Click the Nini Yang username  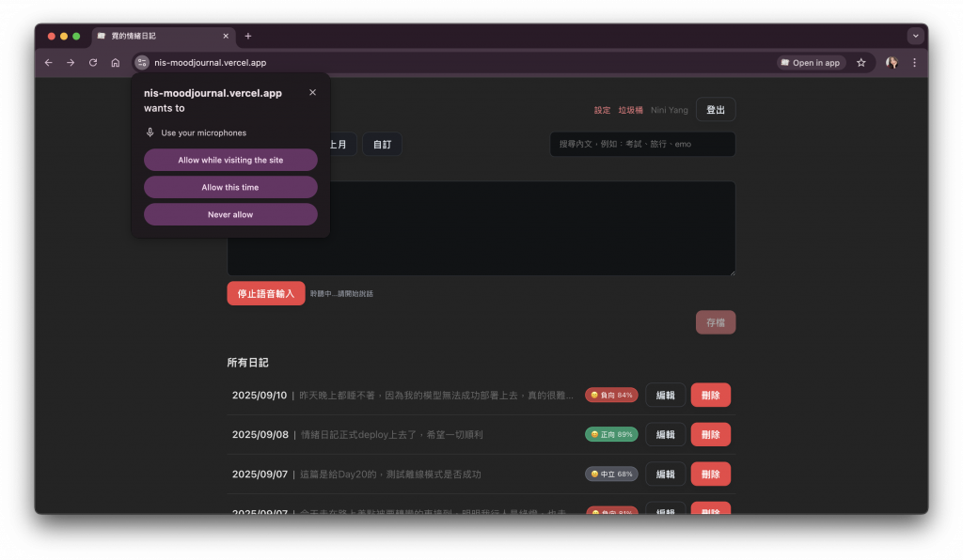[670, 110]
